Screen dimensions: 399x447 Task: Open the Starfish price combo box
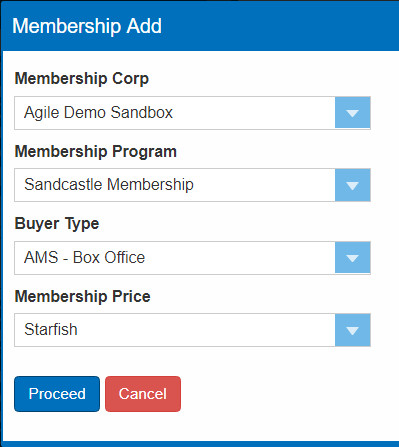coord(192,330)
